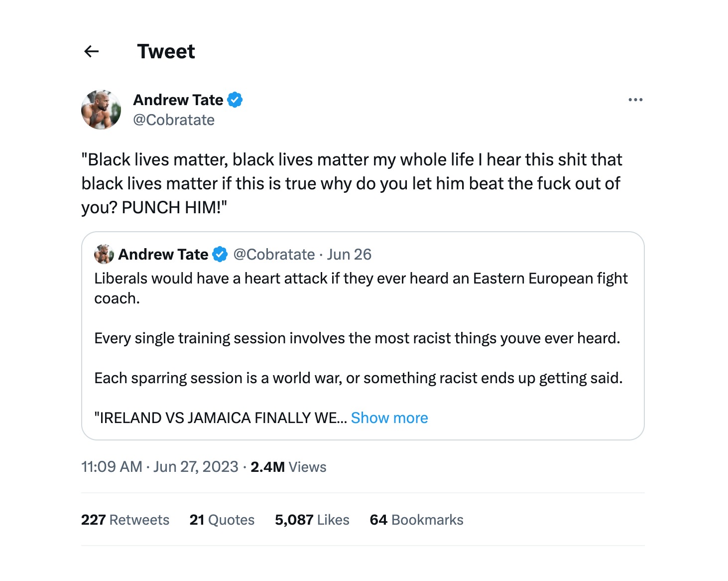The height and width of the screenshot is (581, 728).
Task: Click the 11:09 AM Jun 27, 2023 timestamp
Action: point(159,467)
